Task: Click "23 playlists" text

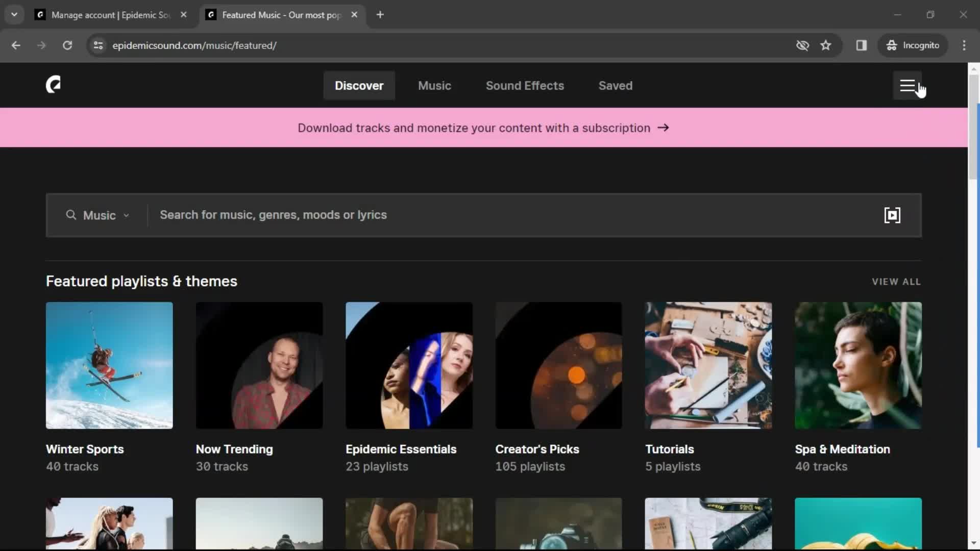Action: [377, 466]
